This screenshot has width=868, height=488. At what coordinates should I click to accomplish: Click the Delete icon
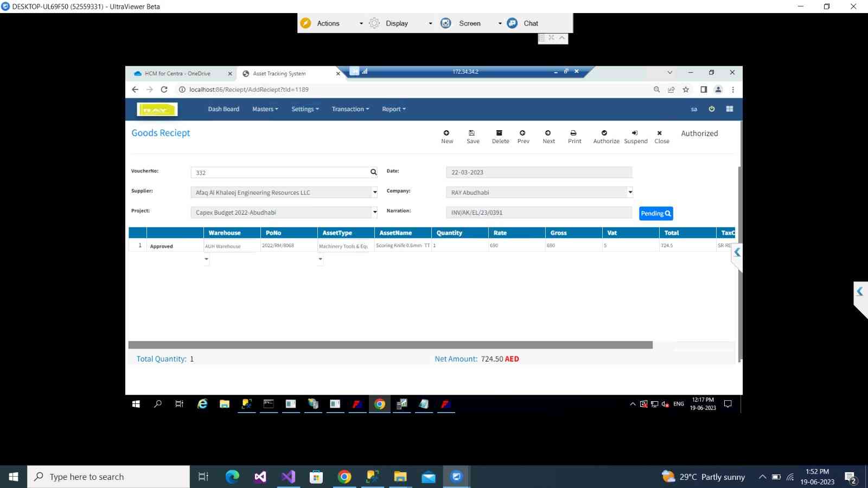click(x=500, y=133)
